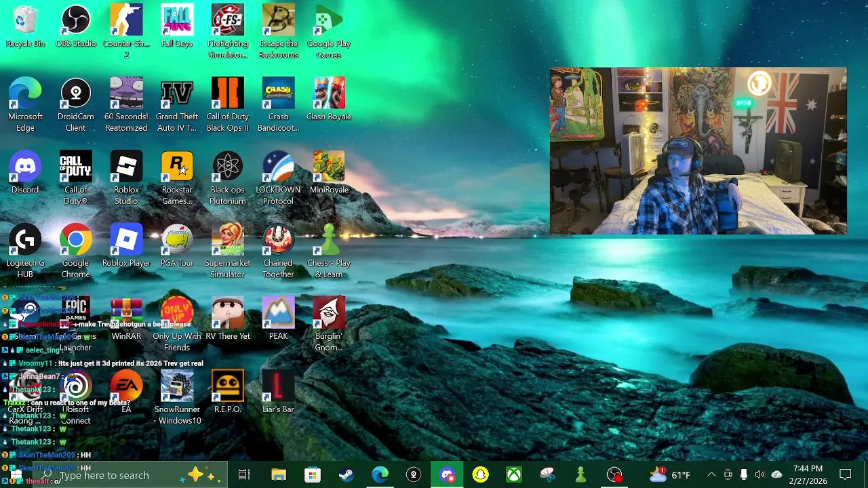Open weather widget showing 61°F
Viewport: 868px width, 488px height.
(671, 475)
